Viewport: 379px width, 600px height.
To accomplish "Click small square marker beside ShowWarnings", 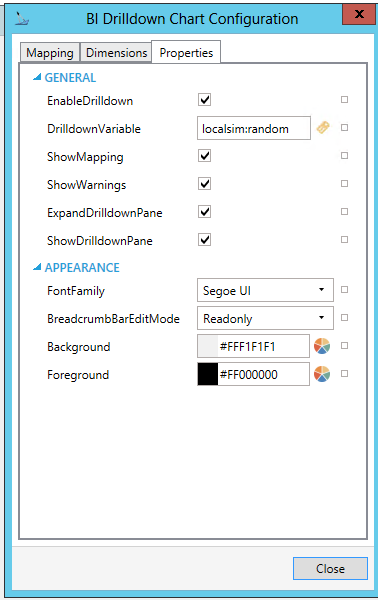I will (x=345, y=184).
